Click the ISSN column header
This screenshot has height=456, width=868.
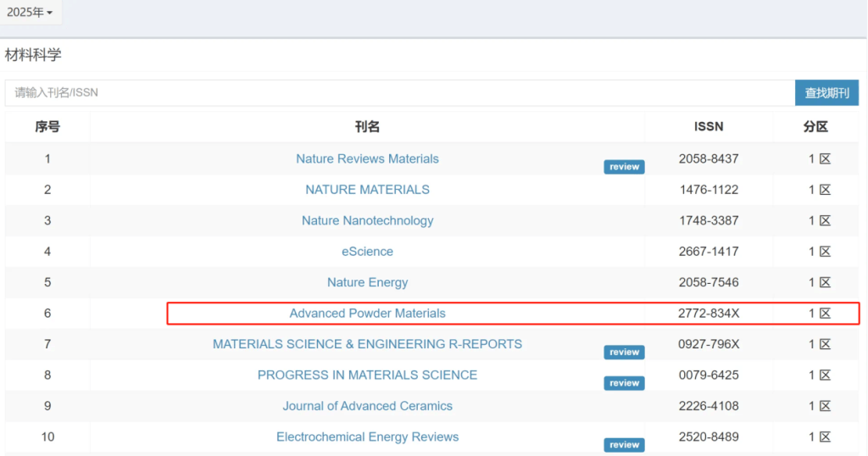(x=709, y=127)
